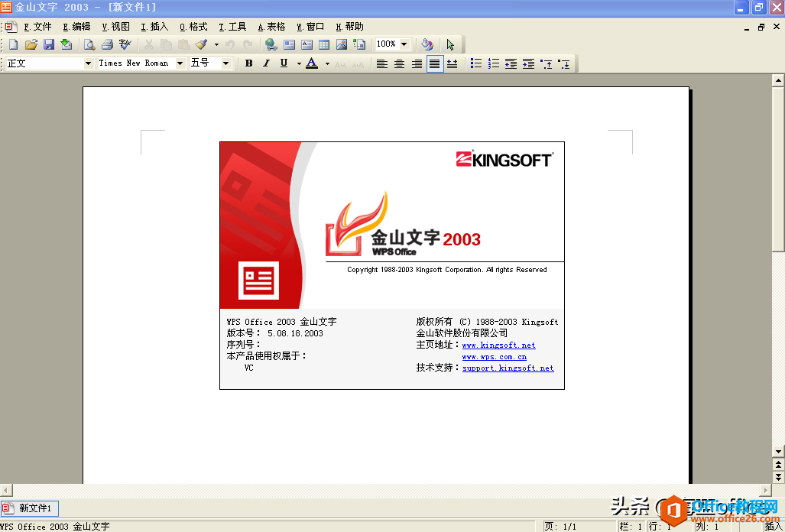The width and height of the screenshot is (785, 532).
Task: Select the arrow pointer tool
Action: [x=450, y=44]
